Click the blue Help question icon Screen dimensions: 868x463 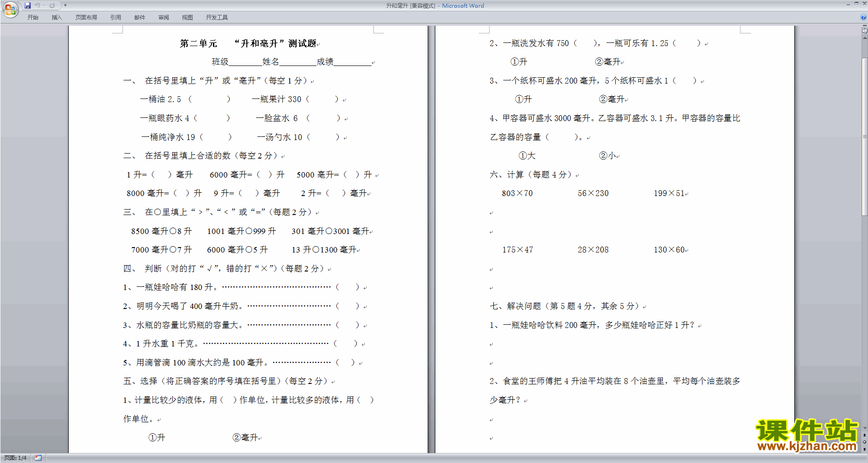[863, 18]
